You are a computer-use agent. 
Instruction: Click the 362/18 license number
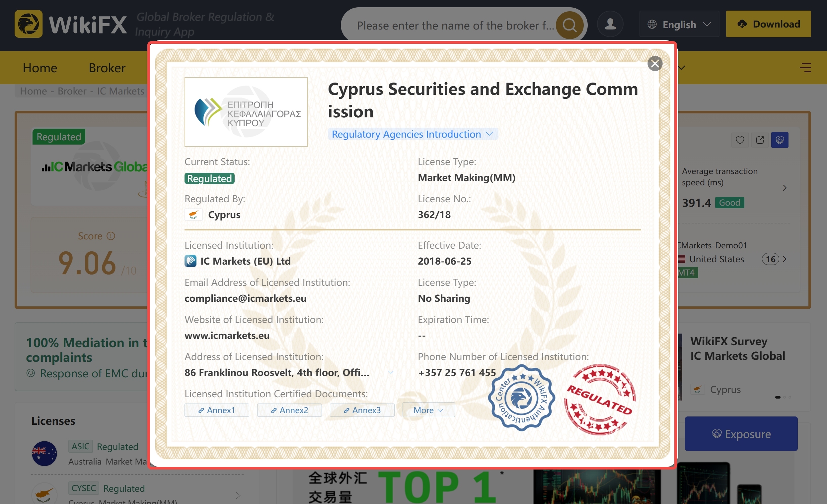434,215
